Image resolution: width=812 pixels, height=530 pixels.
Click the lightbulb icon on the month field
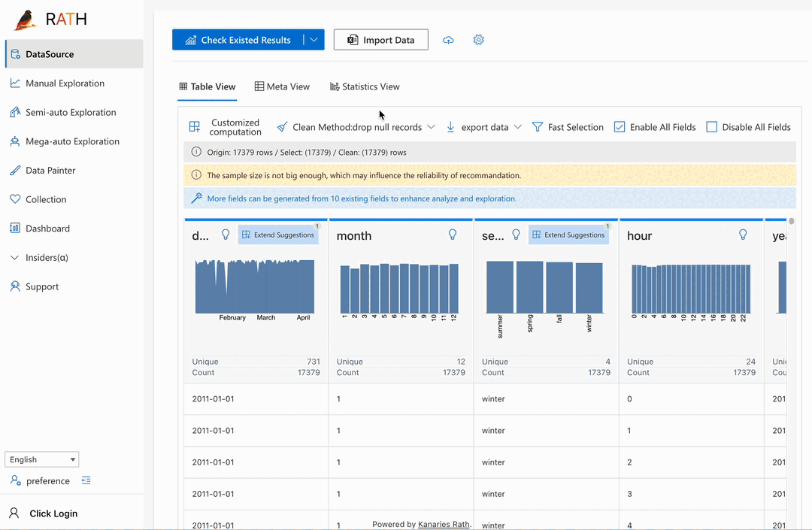(x=453, y=235)
